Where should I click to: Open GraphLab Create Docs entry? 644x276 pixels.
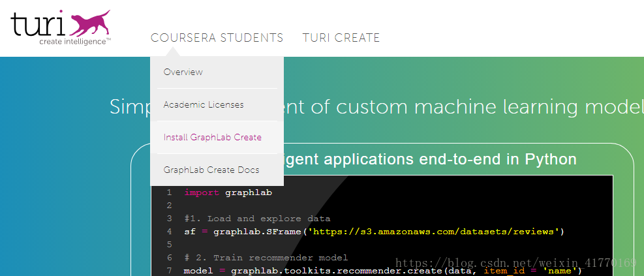tap(217, 170)
